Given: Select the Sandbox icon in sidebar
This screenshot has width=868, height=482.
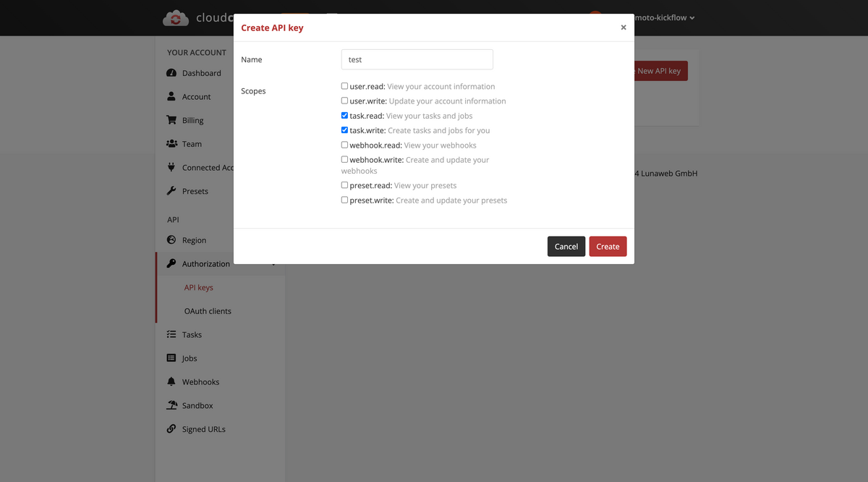Looking at the screenshot, I should (x=171, y=405).
